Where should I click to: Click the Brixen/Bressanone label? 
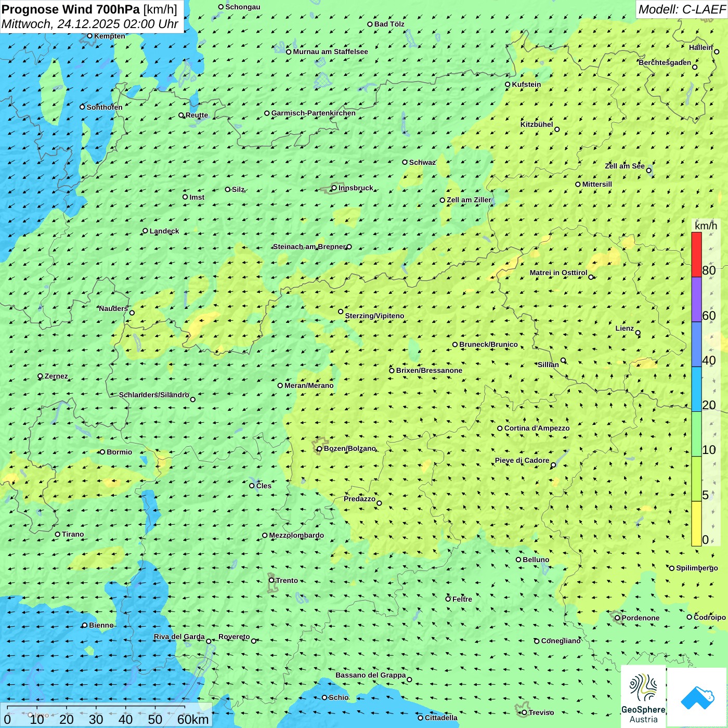[429, 370]
